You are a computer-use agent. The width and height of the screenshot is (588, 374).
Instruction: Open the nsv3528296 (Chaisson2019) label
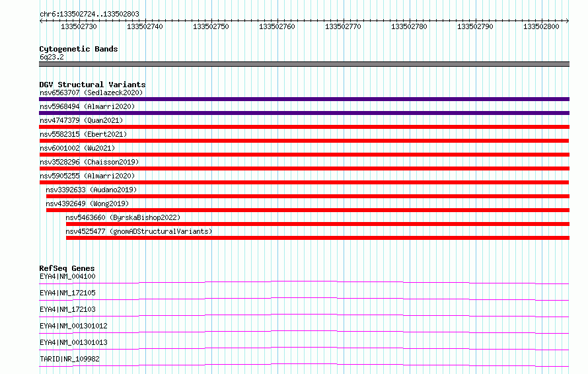tap(89, 162)
